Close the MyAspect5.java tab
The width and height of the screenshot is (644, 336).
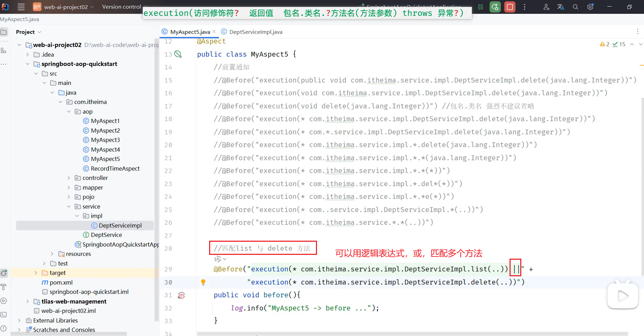214,31
